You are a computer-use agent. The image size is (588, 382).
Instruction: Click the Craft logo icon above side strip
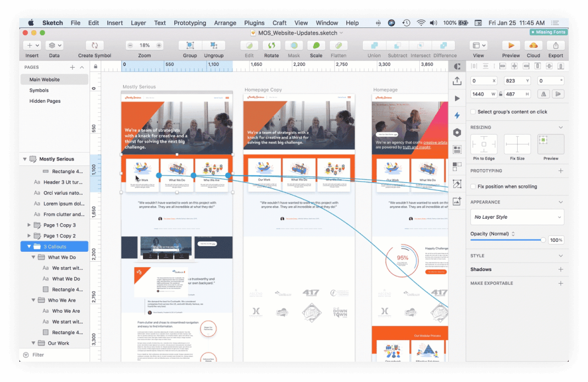click(x=457, y=67)
